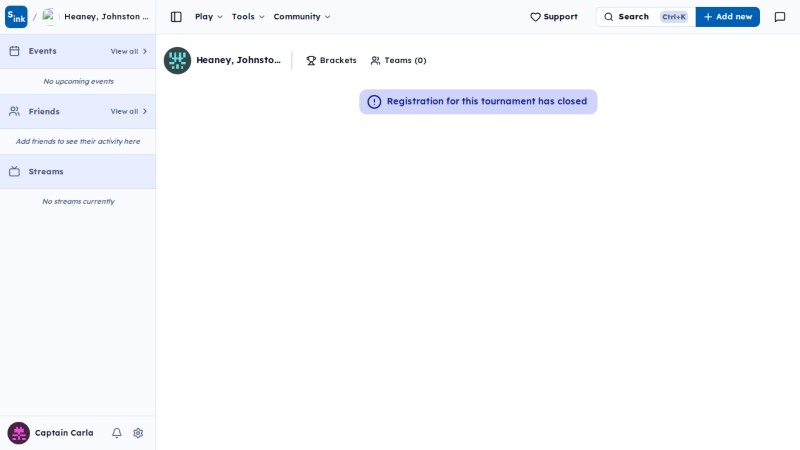Screen dimensions: 800x450
Task: Click the search magnifier icon
Action: (609, 17)
